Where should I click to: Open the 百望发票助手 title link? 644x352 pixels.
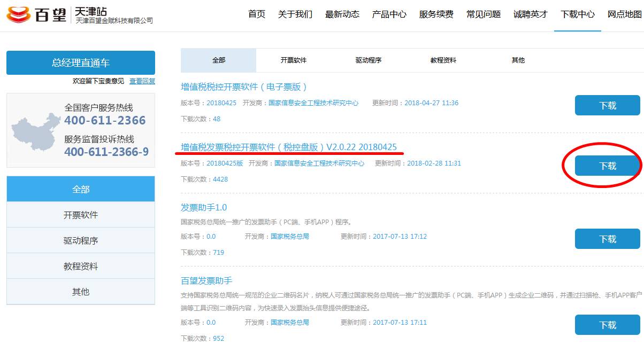206,280
